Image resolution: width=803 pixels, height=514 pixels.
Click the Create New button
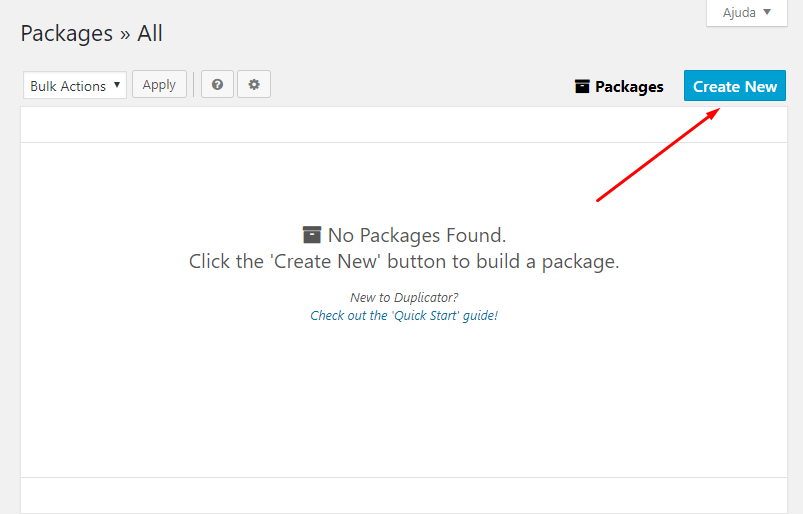click(x=735, y=86)
